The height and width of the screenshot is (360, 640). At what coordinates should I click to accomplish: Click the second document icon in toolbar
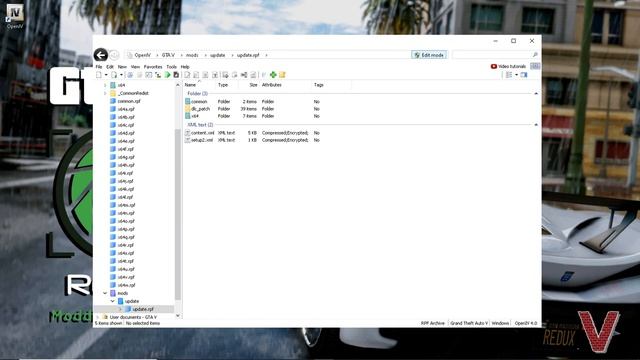coord(114,75)
